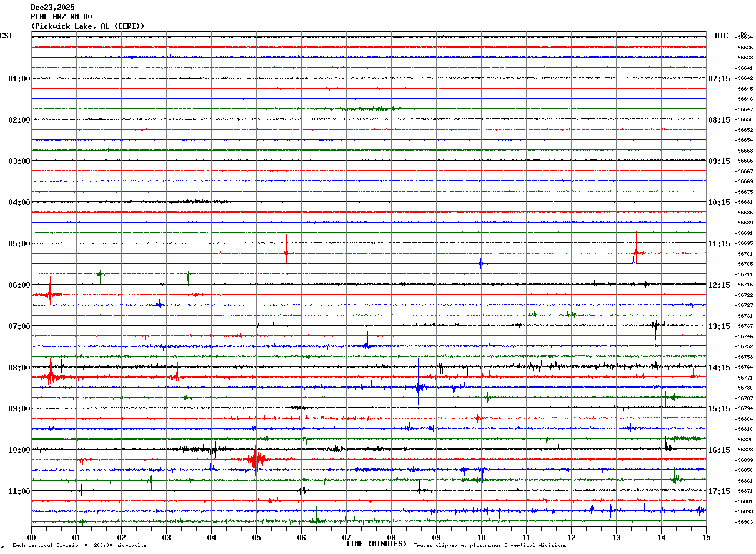The image size is (756, 554).
Task: Click the 05:00 CST row label
Action: point(19,244)
